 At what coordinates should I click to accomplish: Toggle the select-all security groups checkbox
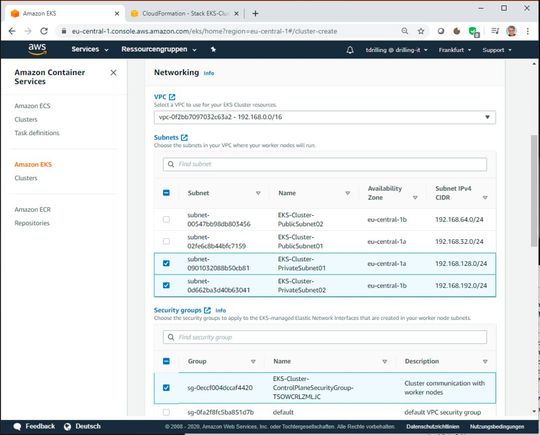pyautogui.click(x=166, y=361)
